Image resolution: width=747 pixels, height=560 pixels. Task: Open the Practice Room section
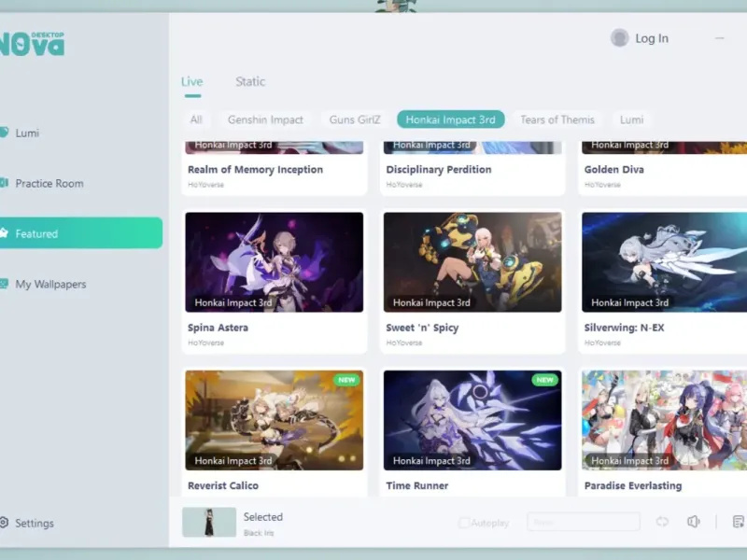pyautogui.click(x=42, y=183)
